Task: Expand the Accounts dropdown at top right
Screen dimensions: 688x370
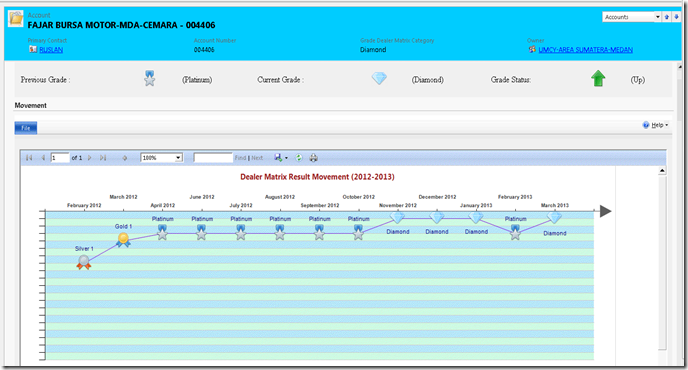Action: [657, 17]
